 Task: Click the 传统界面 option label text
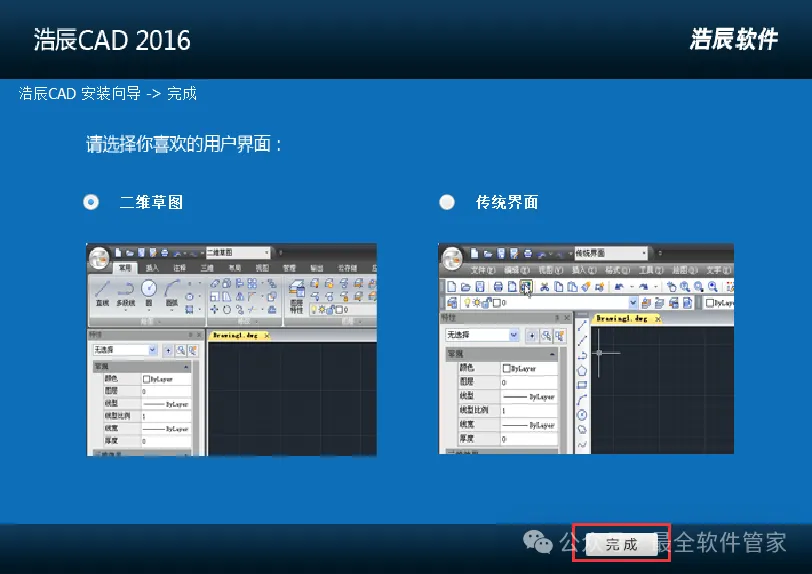(x=507, y=202)
